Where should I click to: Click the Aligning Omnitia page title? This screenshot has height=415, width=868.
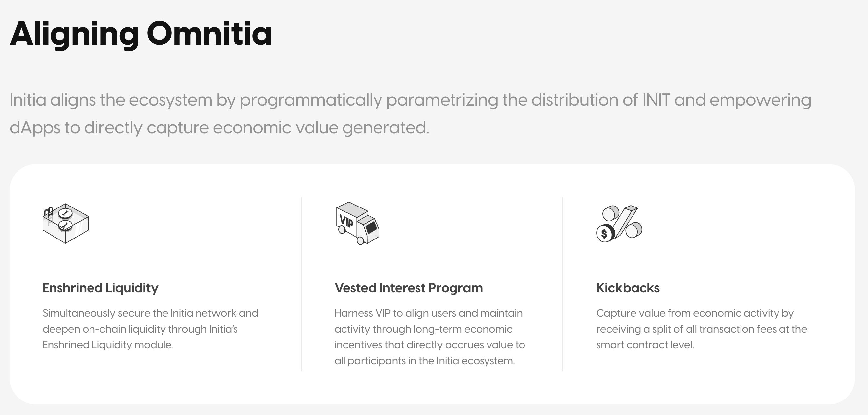(141, 34)
